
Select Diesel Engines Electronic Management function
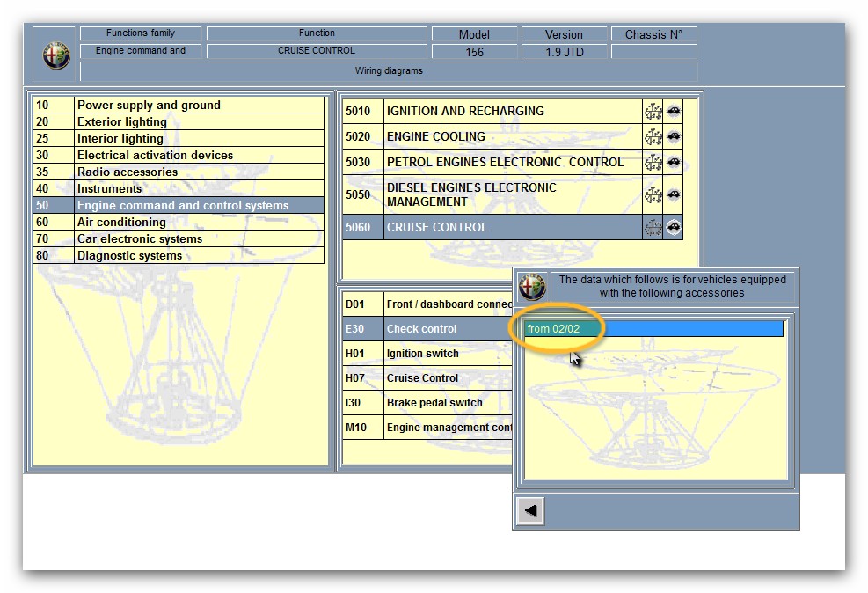click(512, 194)
